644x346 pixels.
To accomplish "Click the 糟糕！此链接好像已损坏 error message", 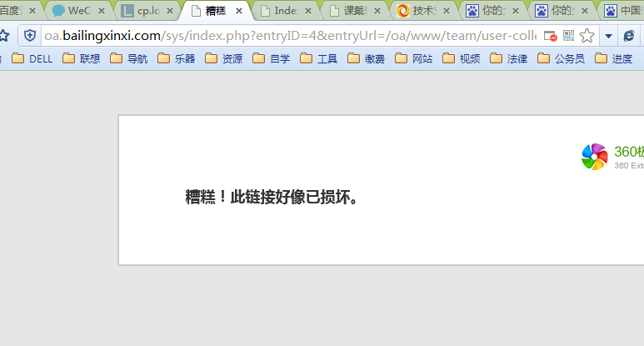I will [272, 198].
